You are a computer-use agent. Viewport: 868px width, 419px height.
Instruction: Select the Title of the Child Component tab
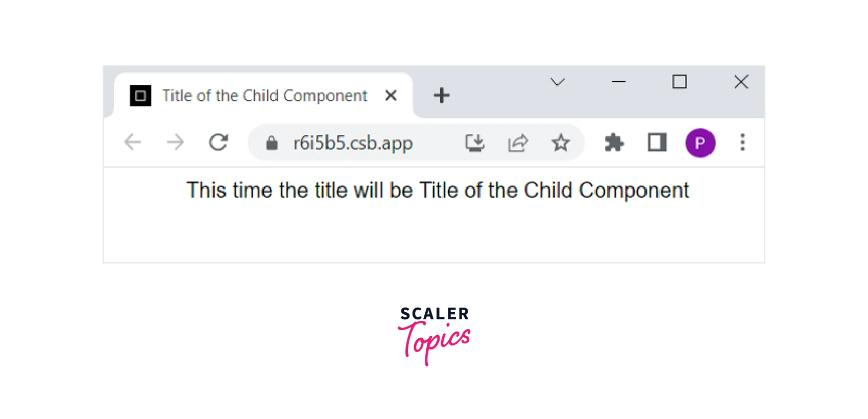264,96
